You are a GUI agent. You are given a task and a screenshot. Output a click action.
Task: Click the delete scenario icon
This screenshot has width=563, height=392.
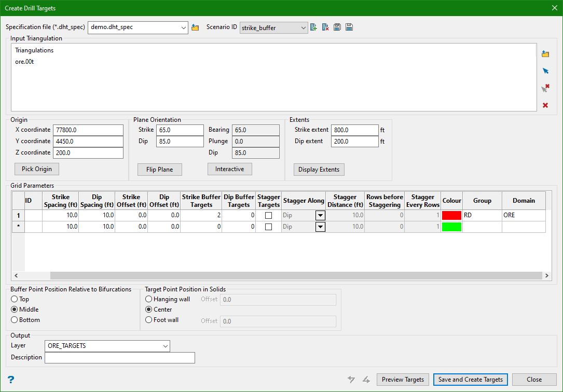click(x=325, y=27)
